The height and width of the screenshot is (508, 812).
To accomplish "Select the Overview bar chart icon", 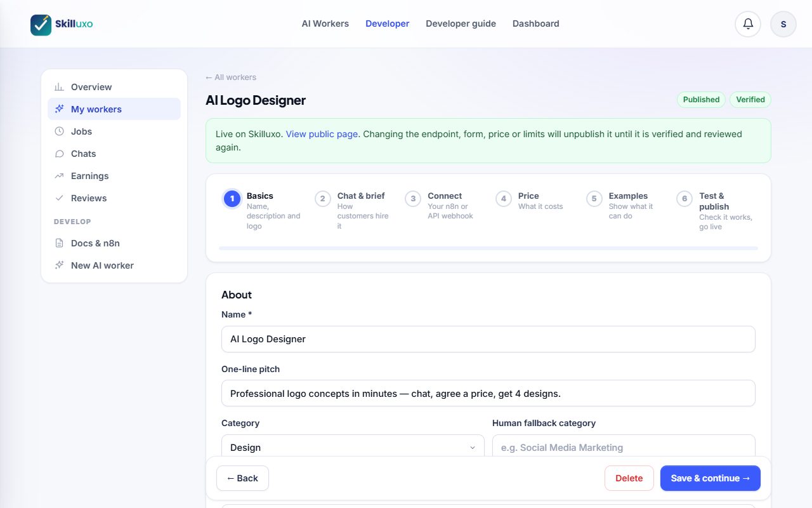I will point(59,87).
